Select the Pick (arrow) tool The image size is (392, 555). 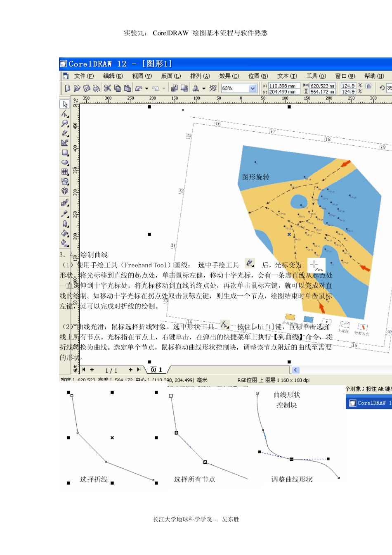[65, 104]
